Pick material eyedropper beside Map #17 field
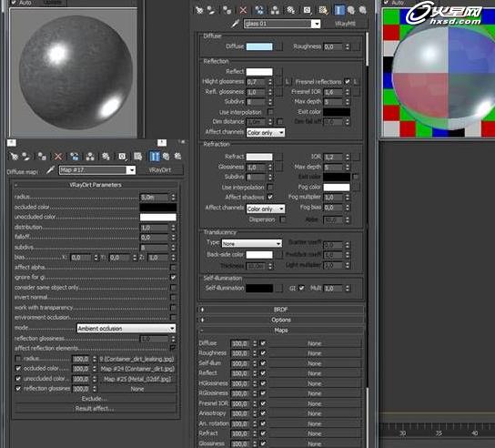The height and width of the screenshot is (448, 495). [51, 170]
